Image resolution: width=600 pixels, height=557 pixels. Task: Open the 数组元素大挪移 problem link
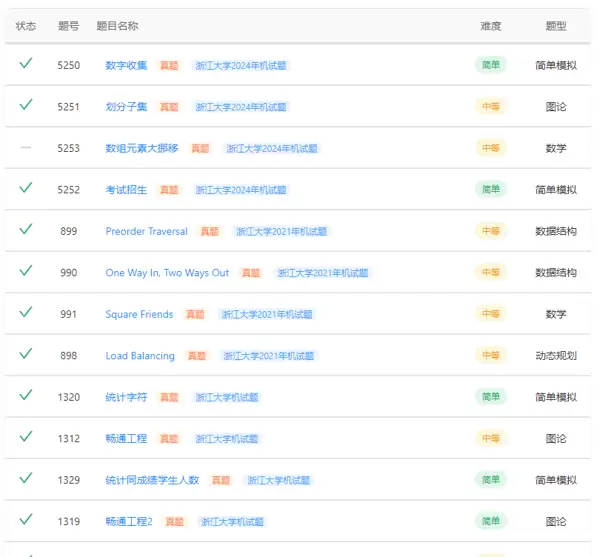point(141,148)
